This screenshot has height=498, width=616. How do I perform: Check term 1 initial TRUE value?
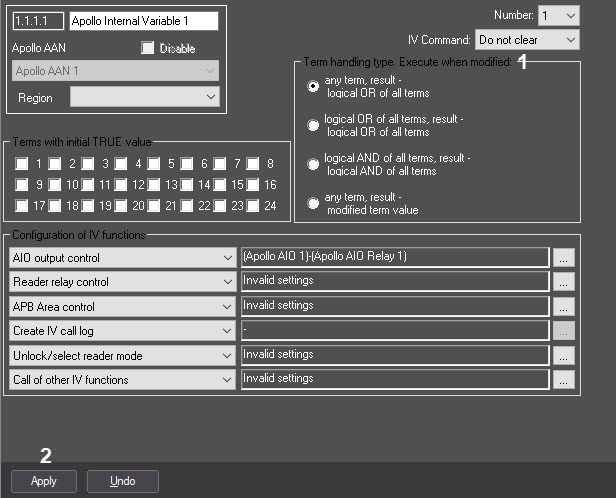coord(21,164)
